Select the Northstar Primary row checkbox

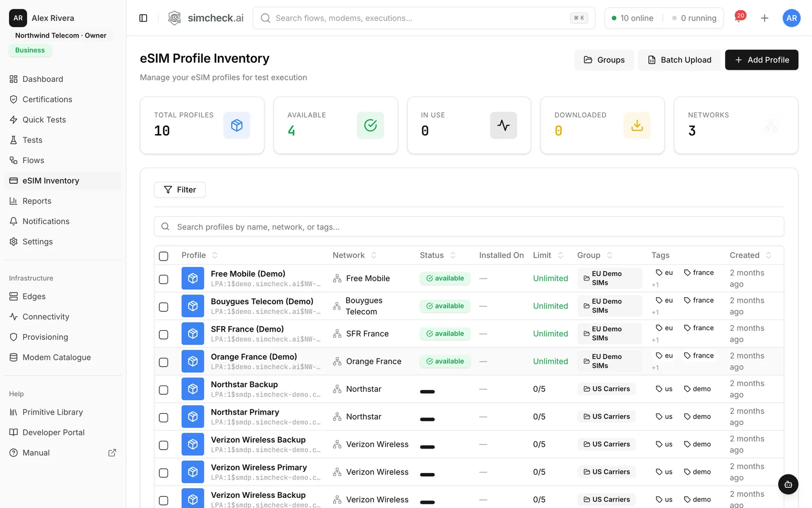click(x=163, y=418)
